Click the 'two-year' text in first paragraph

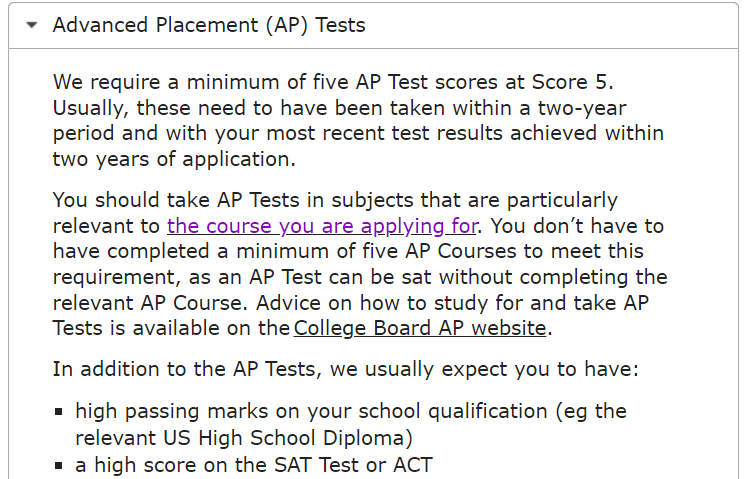582,108
